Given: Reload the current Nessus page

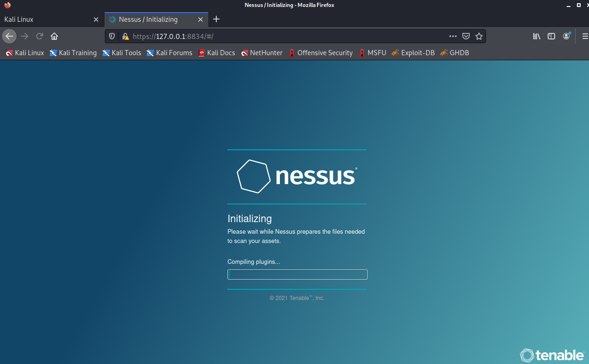Looking at the screenshot, I should (x=39, y=36).
